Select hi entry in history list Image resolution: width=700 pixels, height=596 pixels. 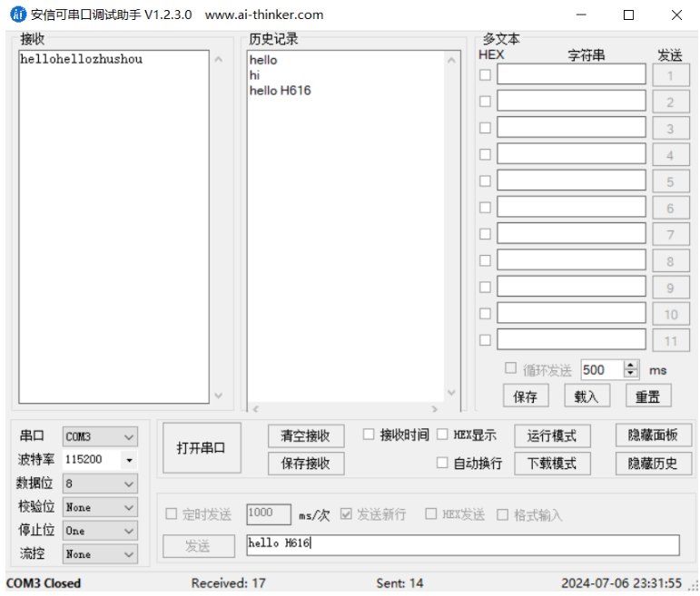tap(254, 75)
